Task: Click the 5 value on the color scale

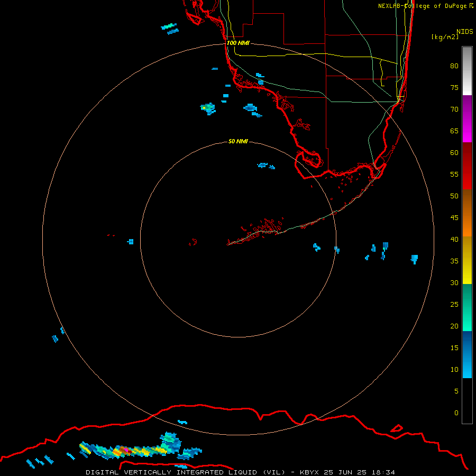Action: [456, 391]
